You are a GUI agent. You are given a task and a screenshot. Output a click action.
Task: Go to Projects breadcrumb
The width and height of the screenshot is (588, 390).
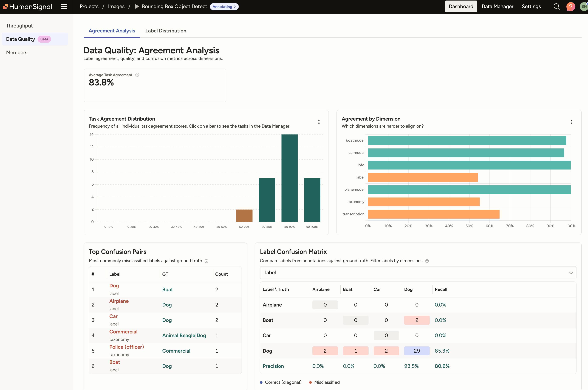tap(89, 7)
